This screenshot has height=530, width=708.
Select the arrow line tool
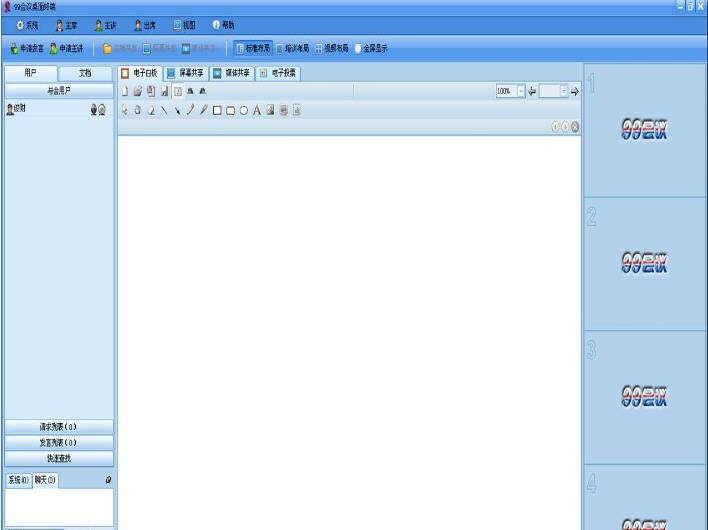pos(177,110)
